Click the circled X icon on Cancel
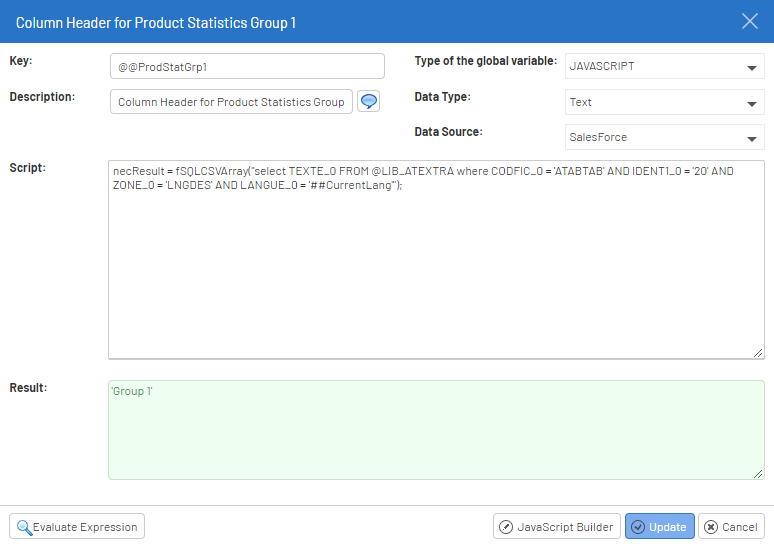The width and height of the screenshot is (774, 550). [x=710, y=527]
